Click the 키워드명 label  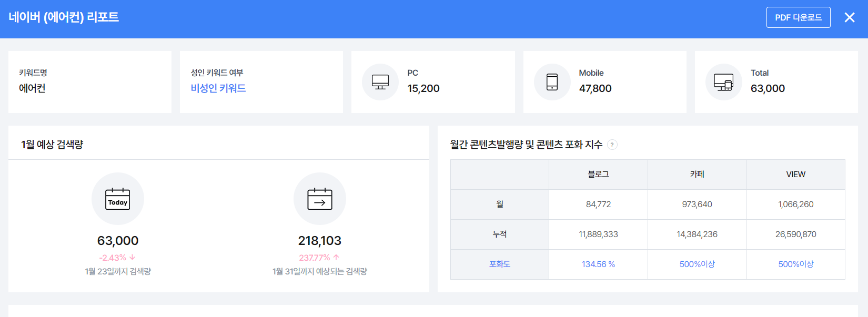33,73
